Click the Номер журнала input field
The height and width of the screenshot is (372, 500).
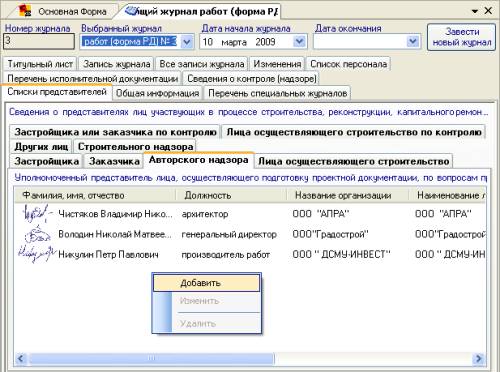point(39,42)
